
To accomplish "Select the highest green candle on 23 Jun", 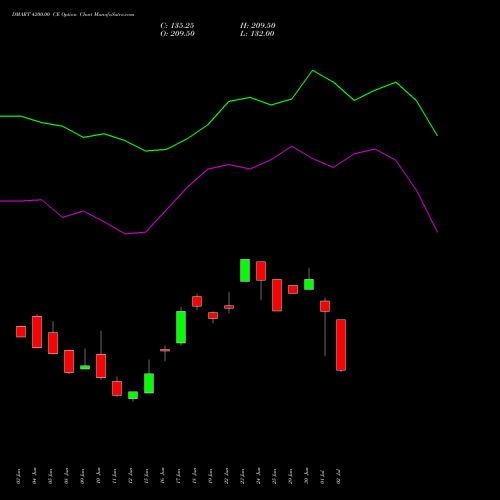I will click(x=245, y=270).
